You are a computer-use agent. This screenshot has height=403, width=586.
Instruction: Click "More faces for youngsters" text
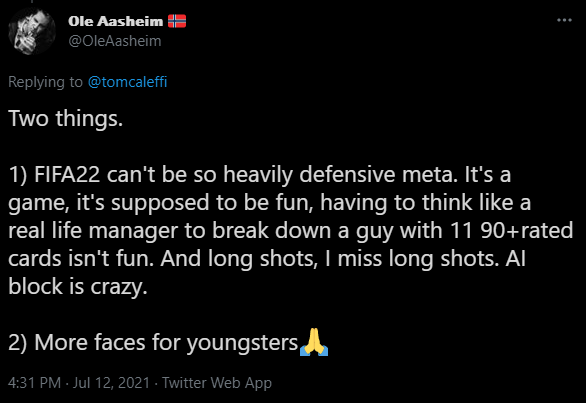[x=166, y=342]
